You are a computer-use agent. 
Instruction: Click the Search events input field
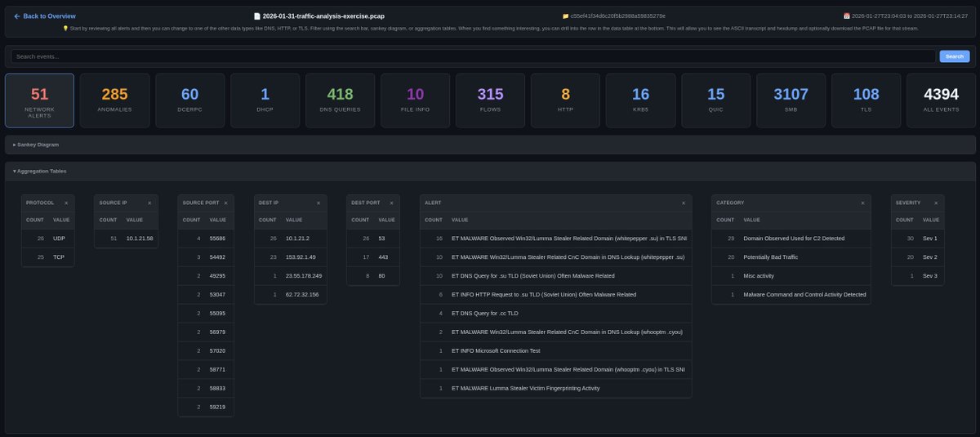pos(474,56)
